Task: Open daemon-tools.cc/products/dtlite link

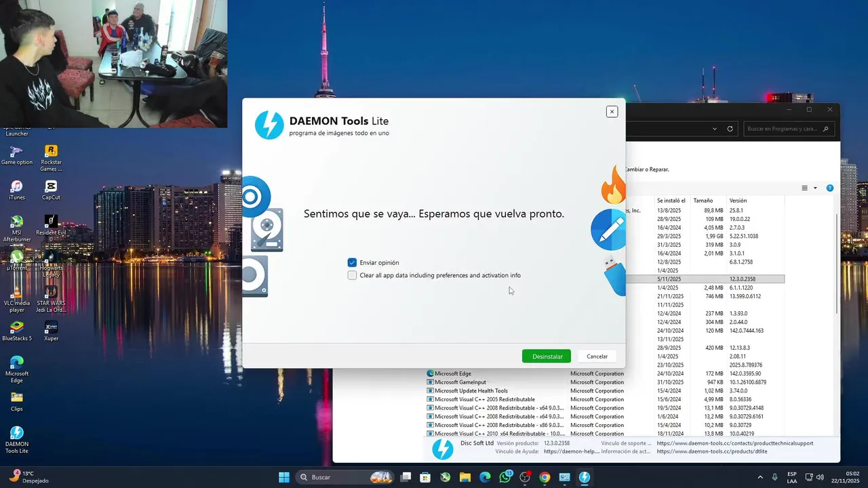Action: [712, 451]
